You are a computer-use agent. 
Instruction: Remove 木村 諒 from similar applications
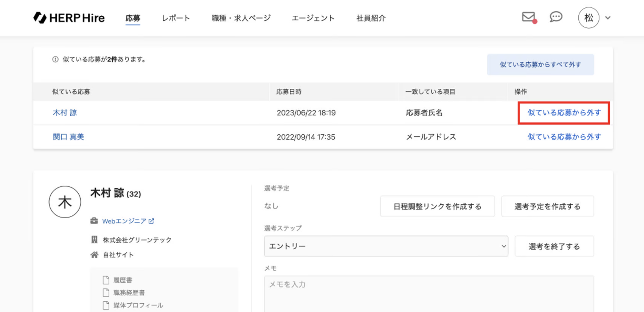[564, 113]
